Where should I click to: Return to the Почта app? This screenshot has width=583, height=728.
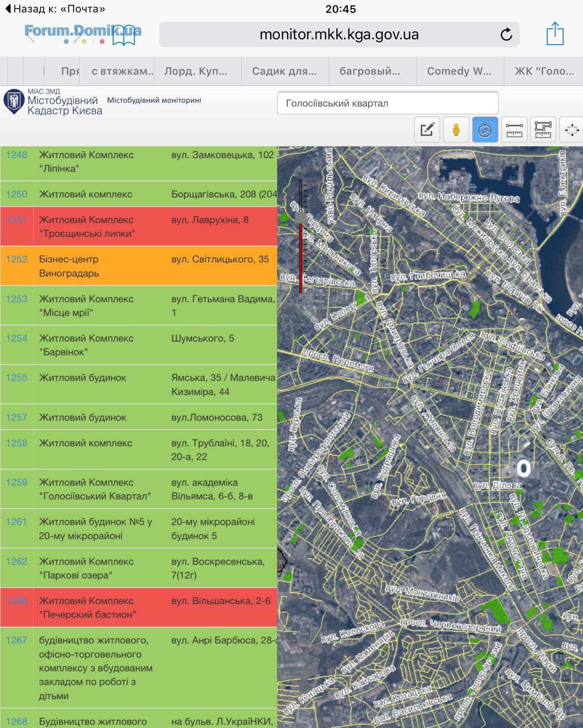(x=55, y=8)
